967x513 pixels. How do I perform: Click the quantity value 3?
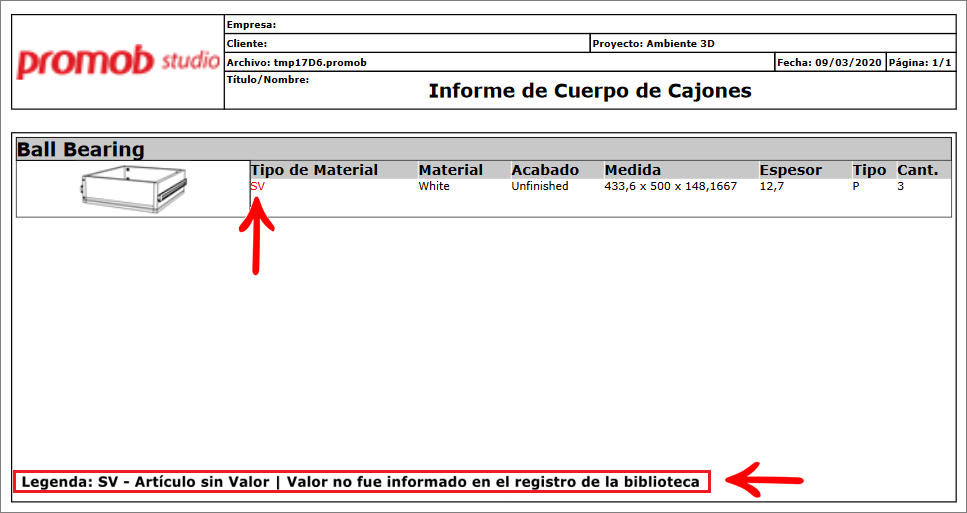(900, 186)
